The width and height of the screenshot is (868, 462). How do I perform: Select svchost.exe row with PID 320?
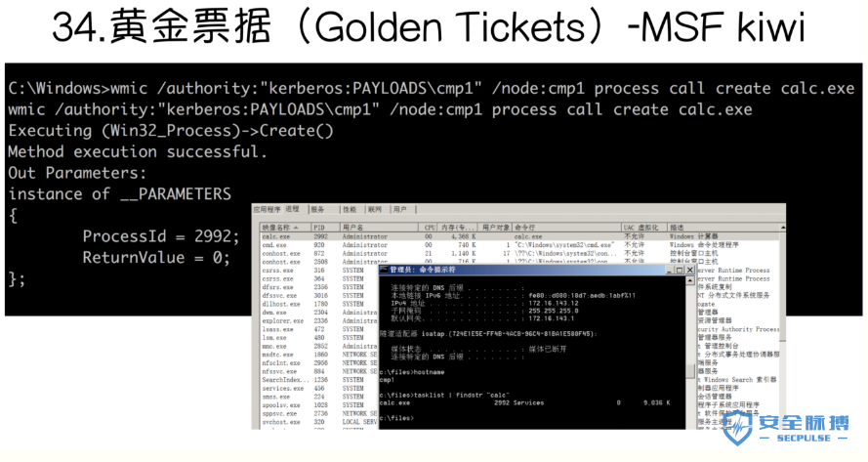[x=319, y=422]
